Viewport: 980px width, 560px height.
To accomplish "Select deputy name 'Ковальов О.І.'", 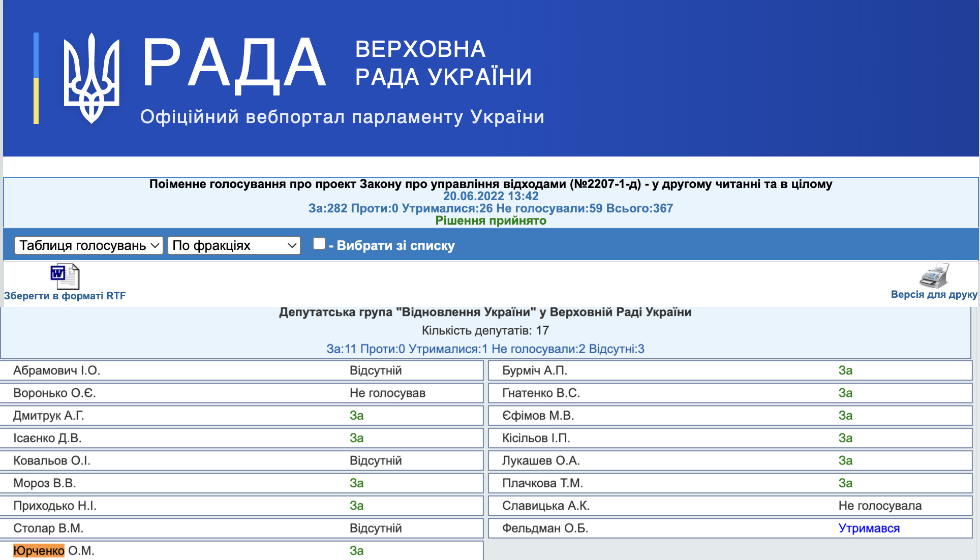I will pyautogui.click(x=52, y=460).
